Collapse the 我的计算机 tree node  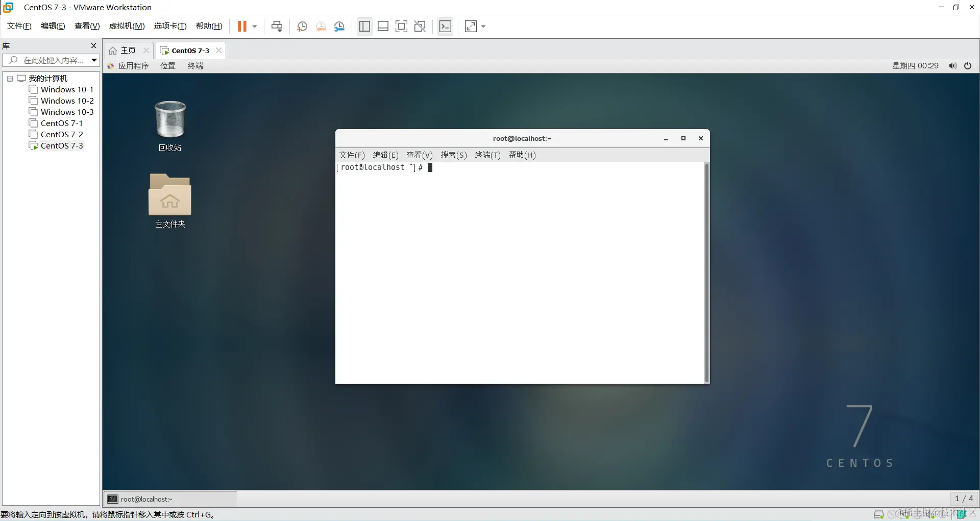click(x=10, y=79)
